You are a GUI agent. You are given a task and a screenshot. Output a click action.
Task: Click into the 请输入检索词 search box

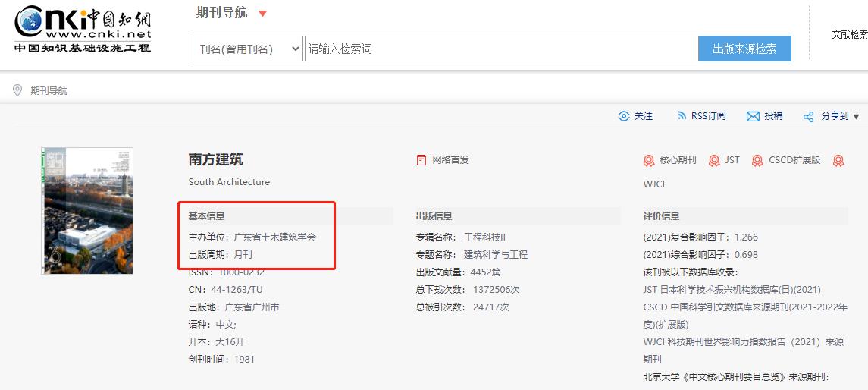pos(500,49)
